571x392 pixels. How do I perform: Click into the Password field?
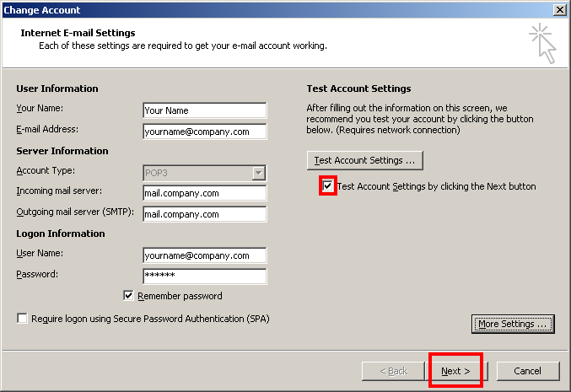click(x=205, y=277)
